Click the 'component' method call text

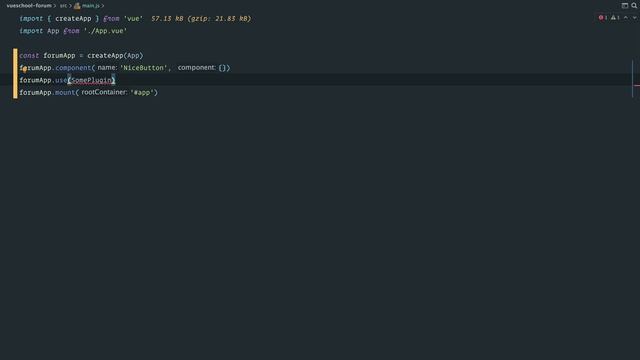(73, 68)
